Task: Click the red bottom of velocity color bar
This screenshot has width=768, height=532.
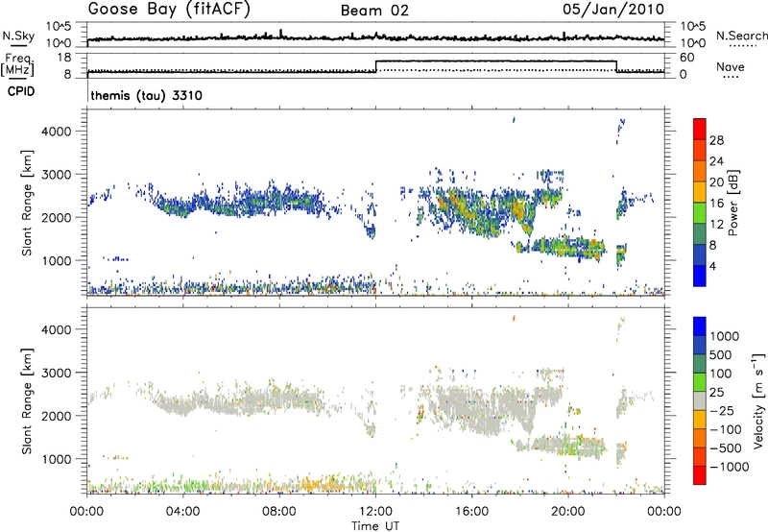Action: (700, 475)
